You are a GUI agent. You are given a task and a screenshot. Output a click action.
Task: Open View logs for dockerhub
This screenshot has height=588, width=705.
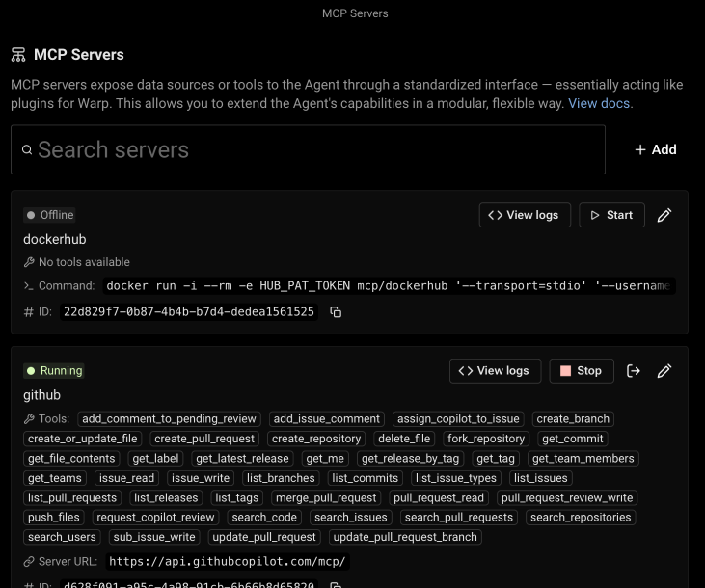pos(525,215)
